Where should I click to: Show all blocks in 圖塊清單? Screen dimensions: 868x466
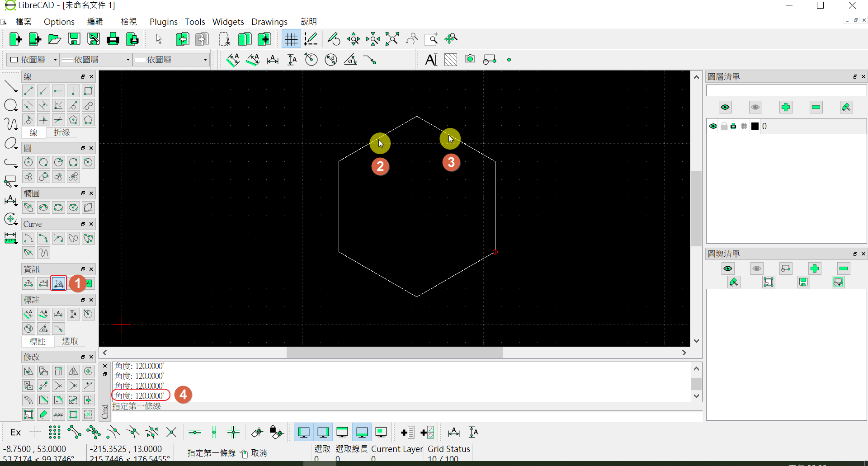point(727,268)
